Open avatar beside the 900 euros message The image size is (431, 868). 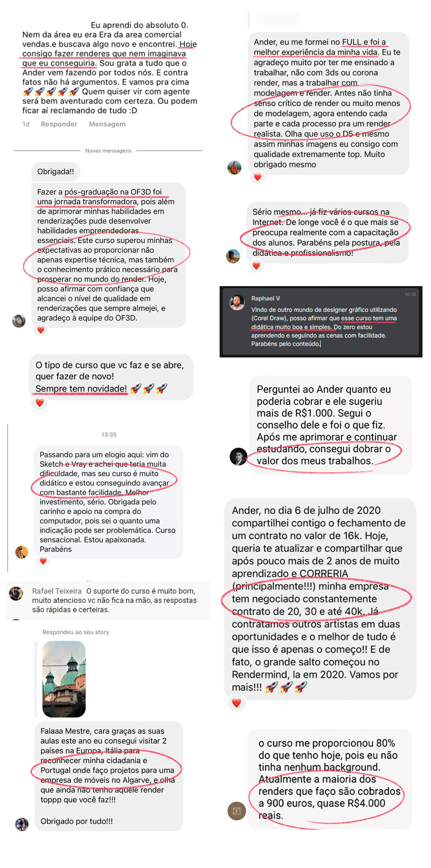pos(237,811)
